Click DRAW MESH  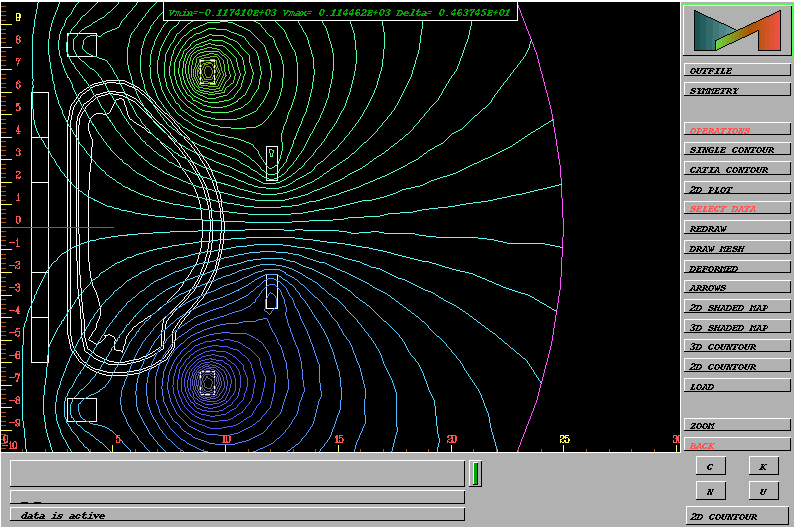(x=737, y=248)
